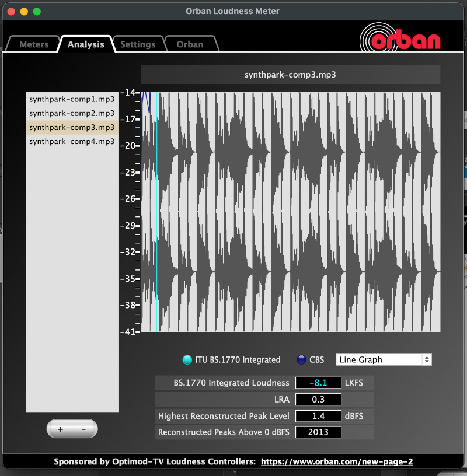
Task: Click the highlighted synthpark-comp3.mp3 entry
Action: tap(72, 127)
